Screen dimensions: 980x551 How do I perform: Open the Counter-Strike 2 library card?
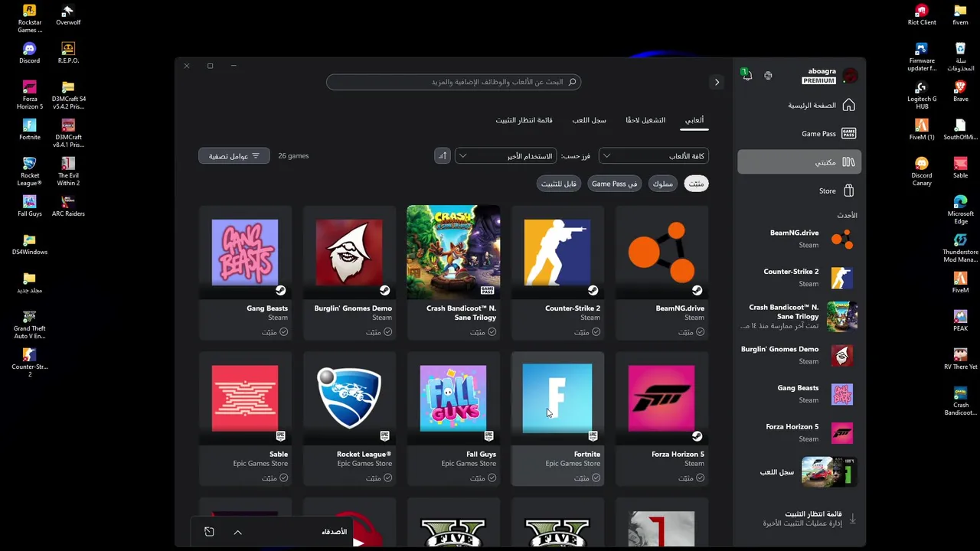557,272
